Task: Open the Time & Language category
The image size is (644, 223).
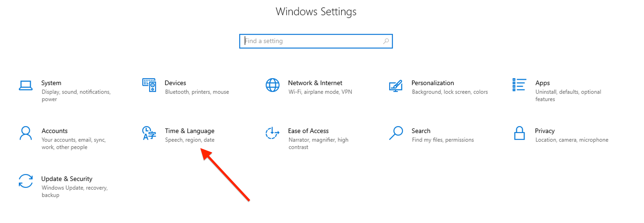Action: (x=189, y=131)
